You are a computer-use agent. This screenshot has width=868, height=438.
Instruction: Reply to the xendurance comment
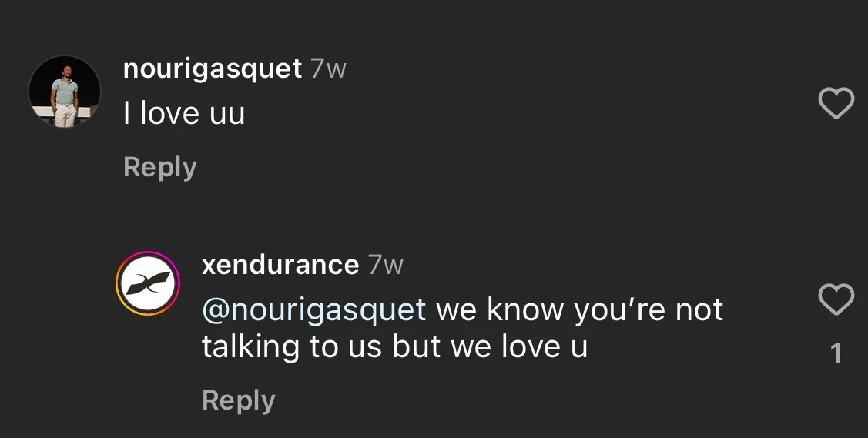pos(239,401)
